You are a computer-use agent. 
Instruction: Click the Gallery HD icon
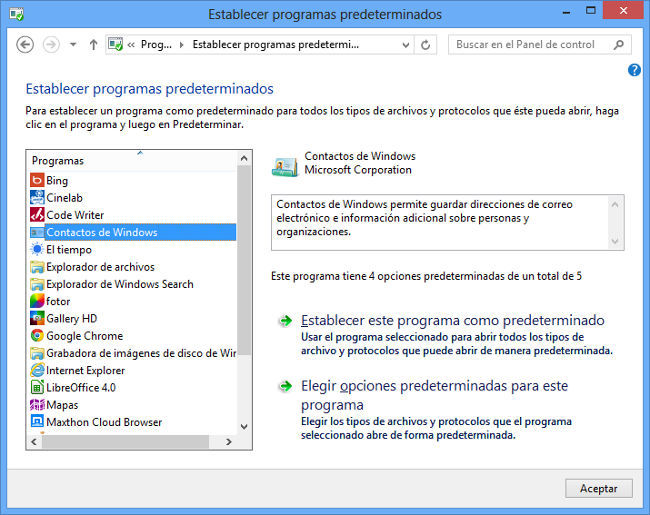coord(37,318)
